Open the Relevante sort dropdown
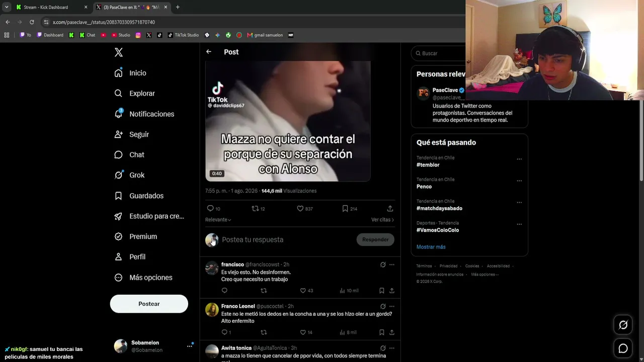This screenshot has width=644, height=362. tap(218, 220)
